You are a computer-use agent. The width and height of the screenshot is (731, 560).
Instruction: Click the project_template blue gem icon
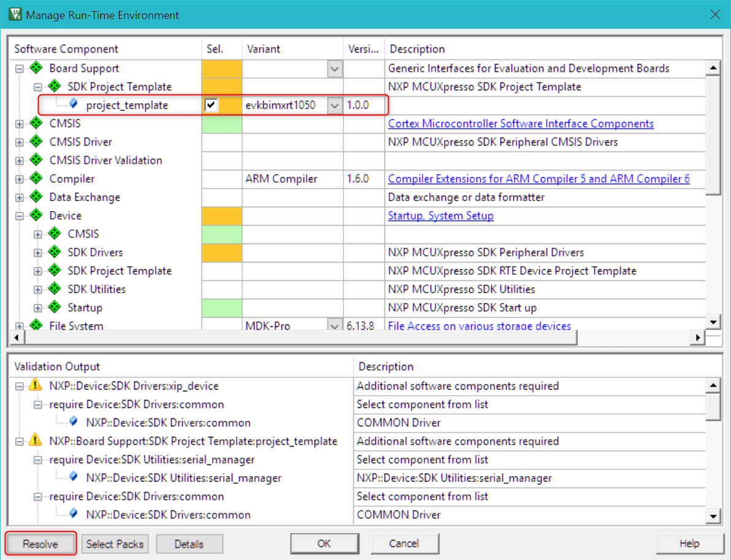(x=74, y=104)
